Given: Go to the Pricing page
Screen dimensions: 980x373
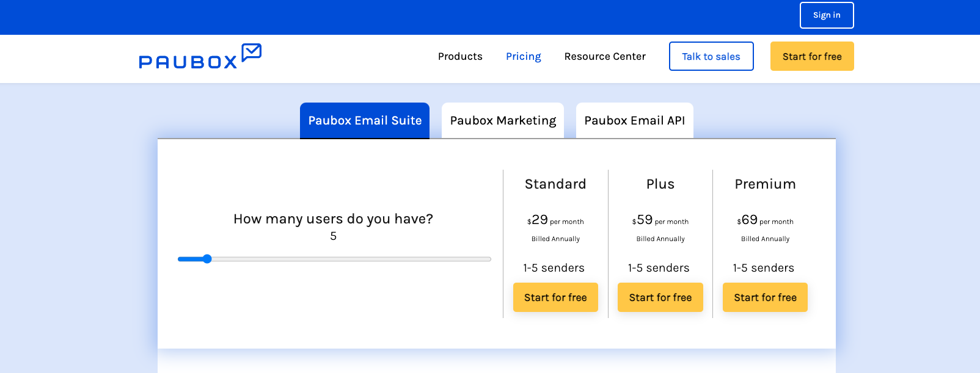Looking at the screenshot, I should pos(524,56).
